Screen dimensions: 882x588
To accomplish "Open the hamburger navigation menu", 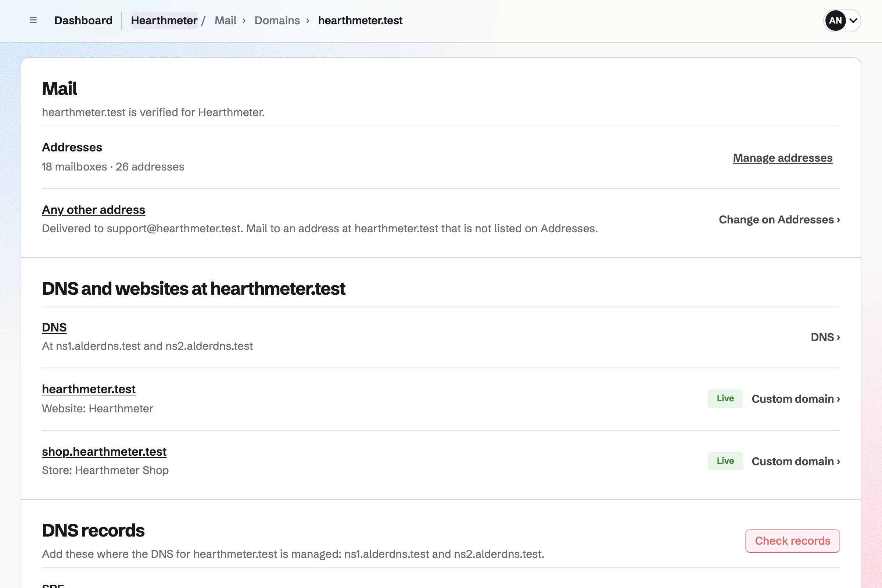I will pyautogui.click(x=33, y=20).
